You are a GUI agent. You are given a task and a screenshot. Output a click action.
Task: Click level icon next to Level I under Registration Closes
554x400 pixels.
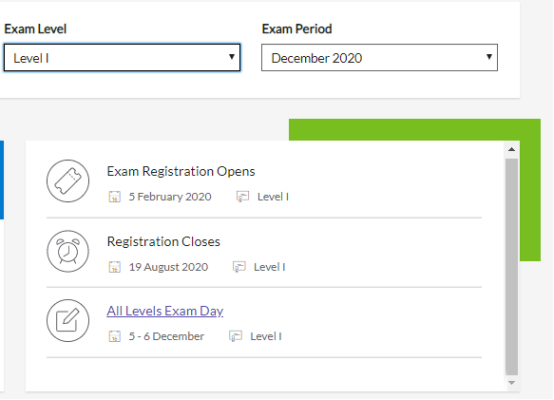[239, 267]
